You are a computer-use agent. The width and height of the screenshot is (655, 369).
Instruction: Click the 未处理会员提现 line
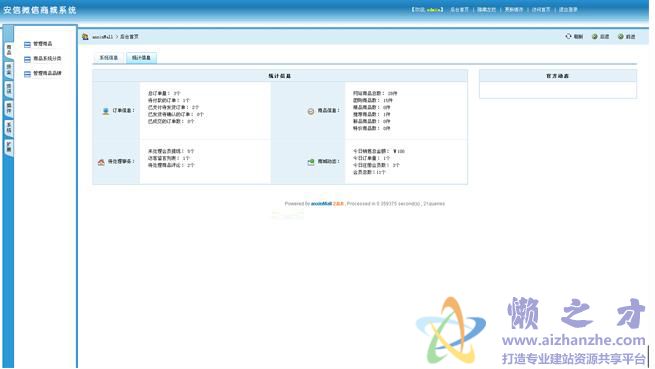[171, 151]
